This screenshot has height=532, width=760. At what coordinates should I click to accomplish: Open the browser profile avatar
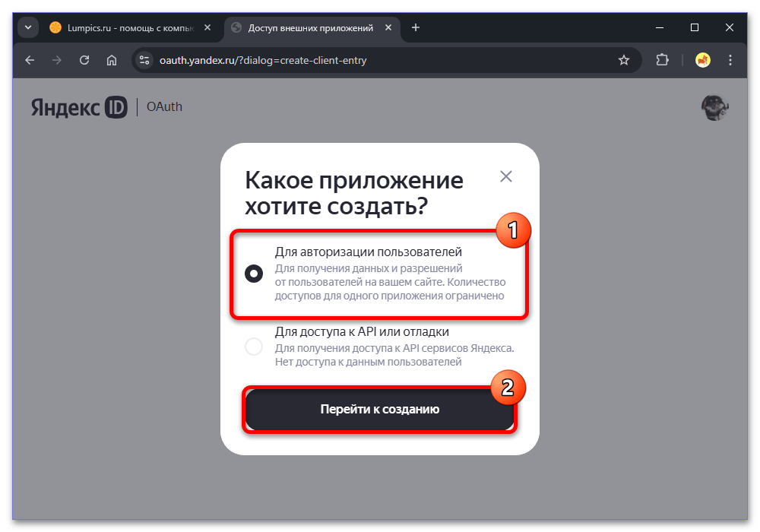pos(703,60)
